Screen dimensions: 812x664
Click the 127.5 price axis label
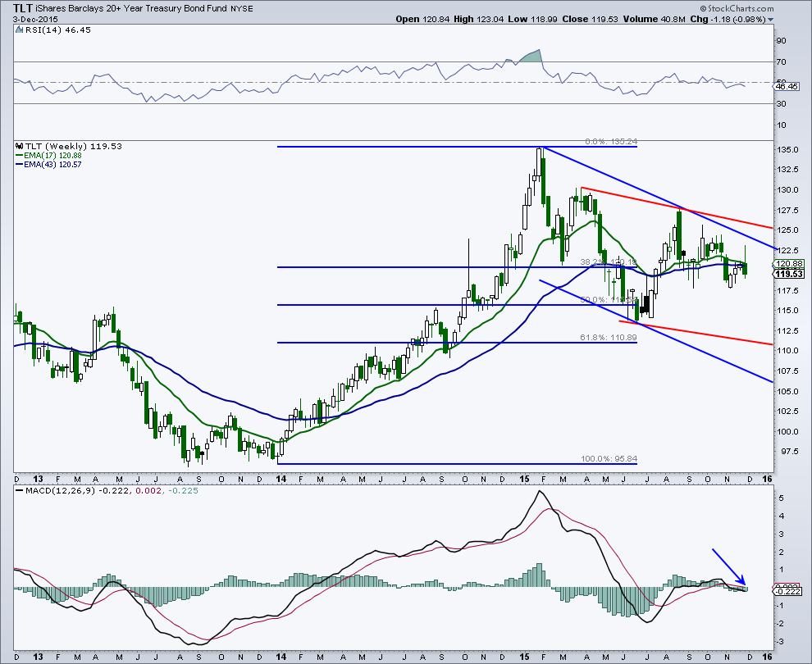787,210
